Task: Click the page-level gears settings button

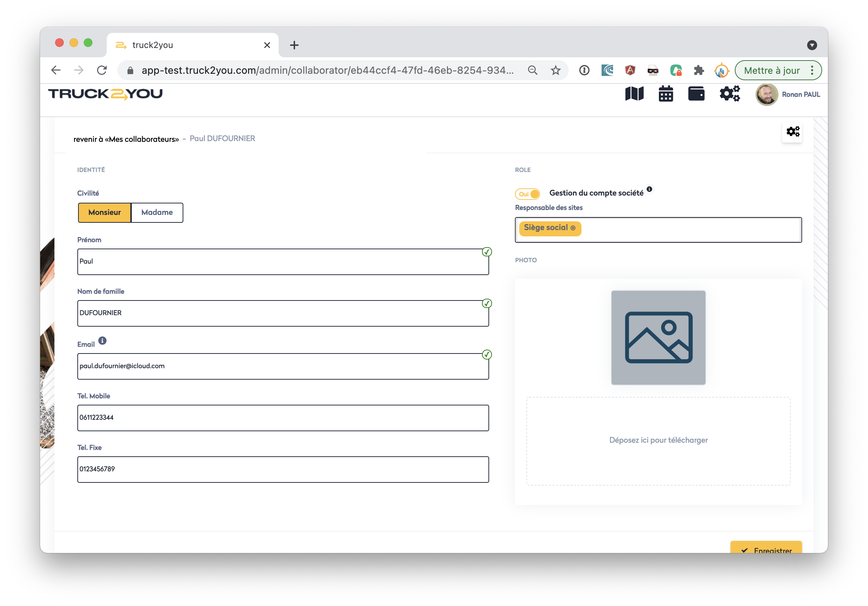Action: [792, 132]
